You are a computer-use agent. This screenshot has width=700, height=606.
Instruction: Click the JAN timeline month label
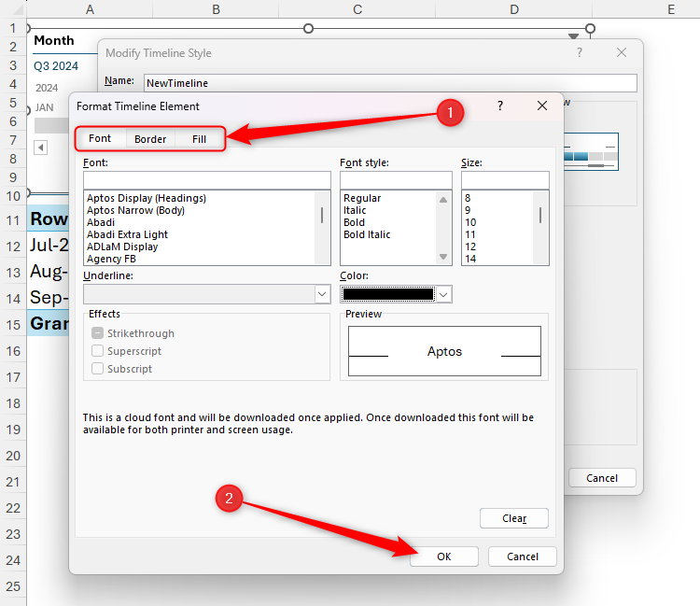[44, 107]
